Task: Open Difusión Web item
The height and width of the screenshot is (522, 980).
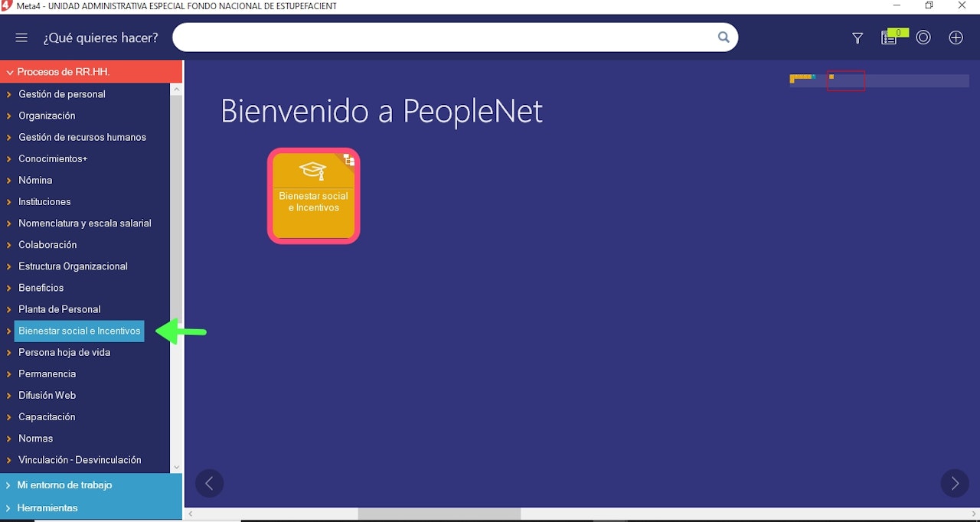Action: [x=47, y=395]
